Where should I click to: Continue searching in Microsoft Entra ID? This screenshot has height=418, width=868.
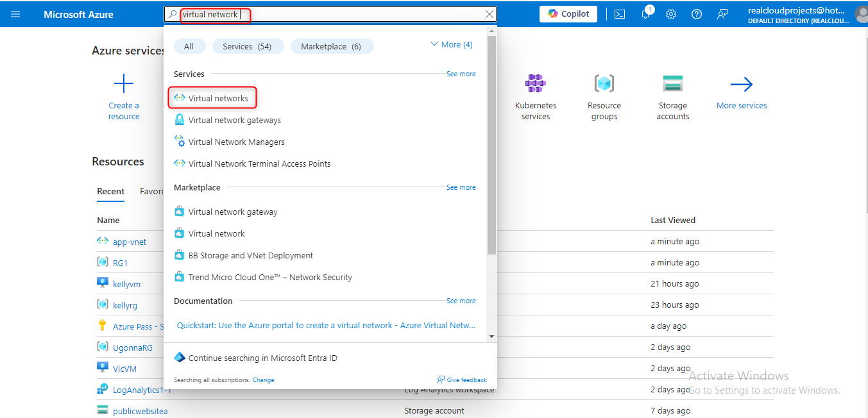263,358
